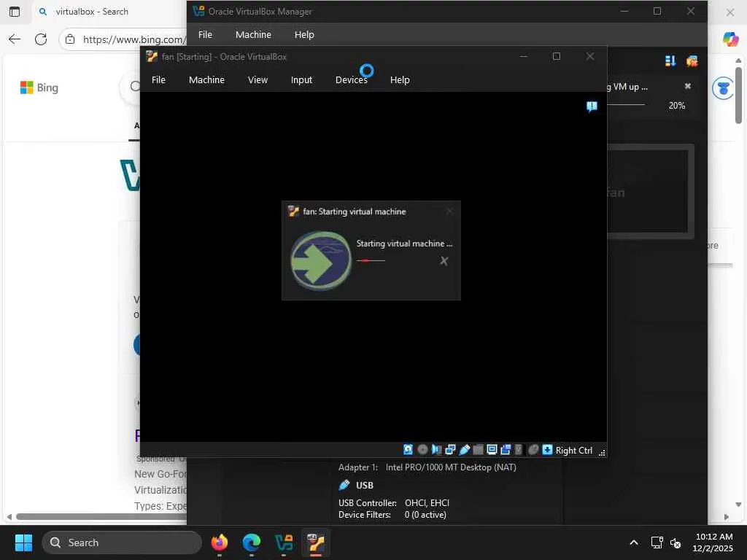This screenshot has width=747, height=560.
Task: Click the mouse integration status icon
Action: (533, 449)
